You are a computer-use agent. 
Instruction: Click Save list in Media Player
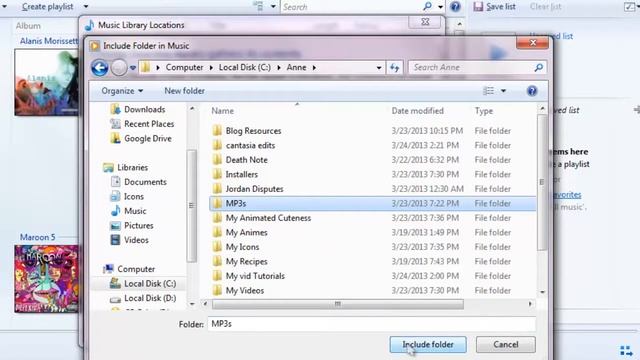click(x=495, y=7)
